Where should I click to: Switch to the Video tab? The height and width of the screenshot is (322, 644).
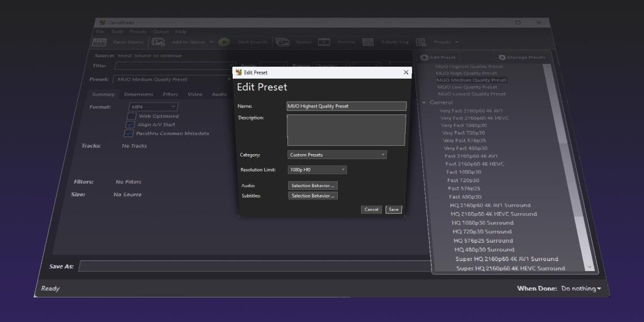point(195,94)
